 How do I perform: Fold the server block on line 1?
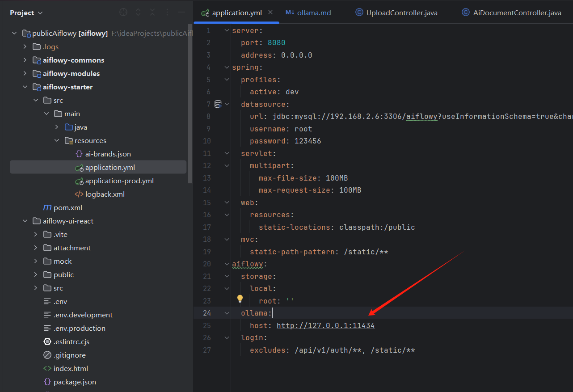[227, 30]
